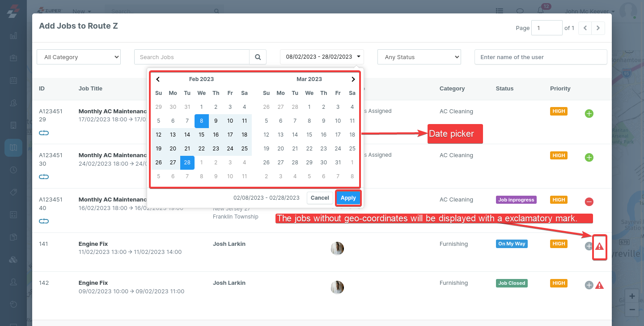Click the warning triangle on job 142

(x=600, y=285)
